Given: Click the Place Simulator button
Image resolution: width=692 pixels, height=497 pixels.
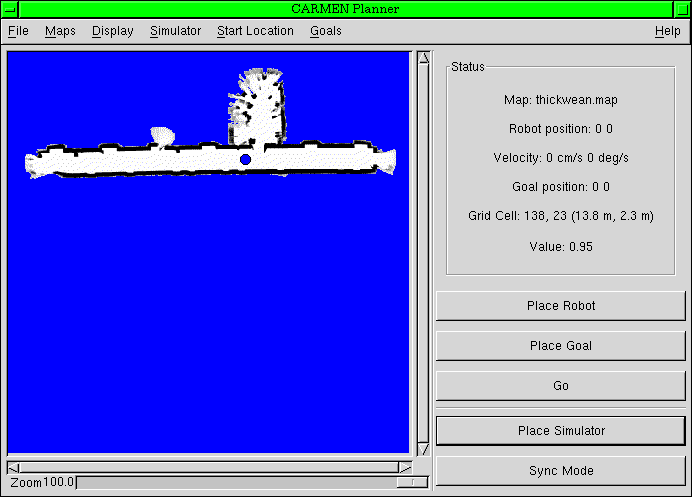Looking at the screenshot, I should (x=561, y=431).
